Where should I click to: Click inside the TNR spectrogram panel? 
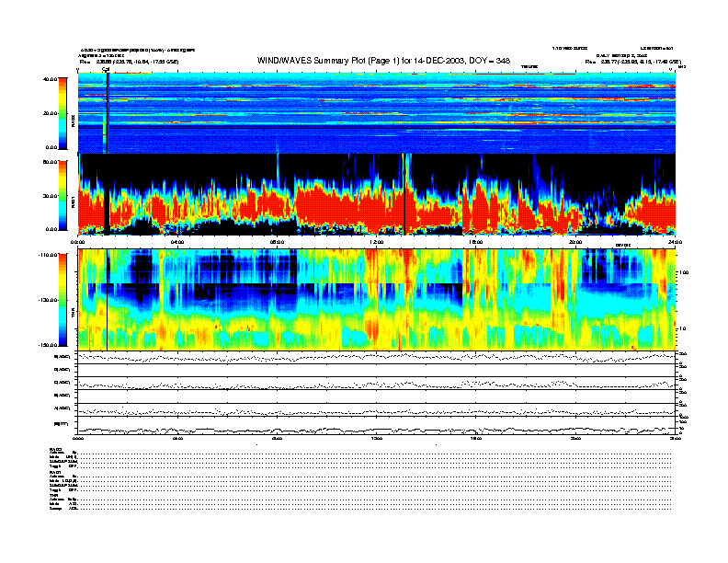point(377,300)
